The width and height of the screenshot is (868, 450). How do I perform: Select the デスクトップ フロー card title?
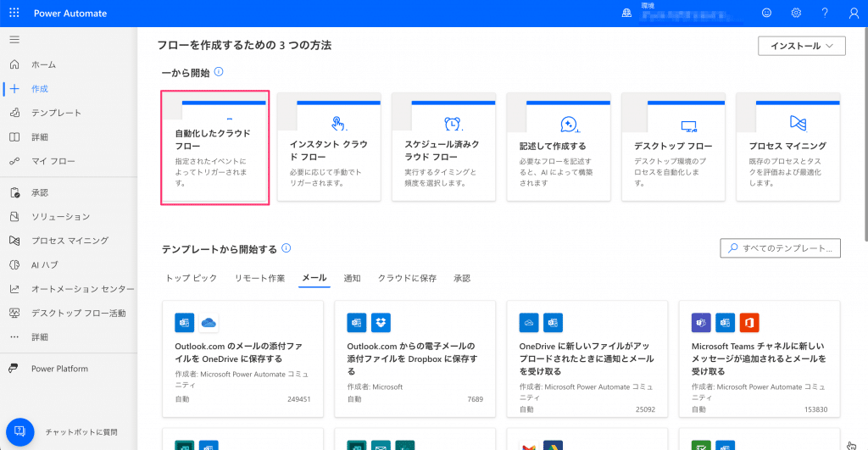pos(673,146)
